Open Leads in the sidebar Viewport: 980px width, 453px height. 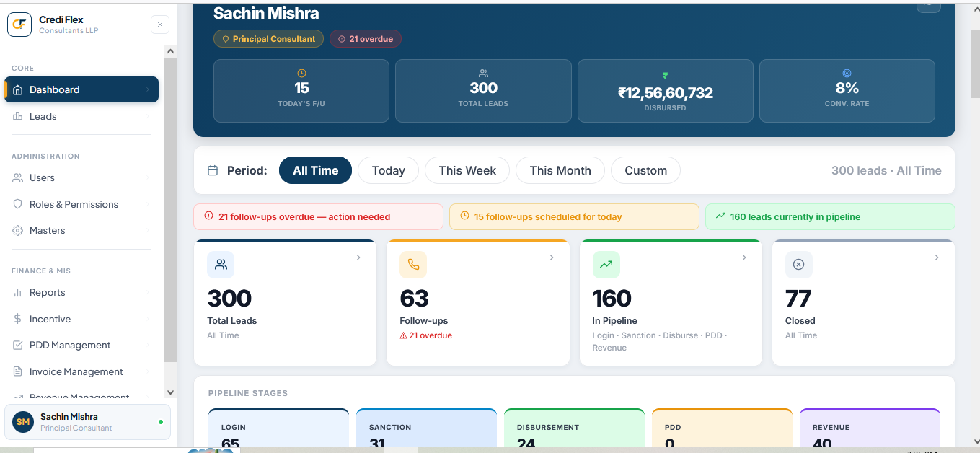click(x=81, y=116)
